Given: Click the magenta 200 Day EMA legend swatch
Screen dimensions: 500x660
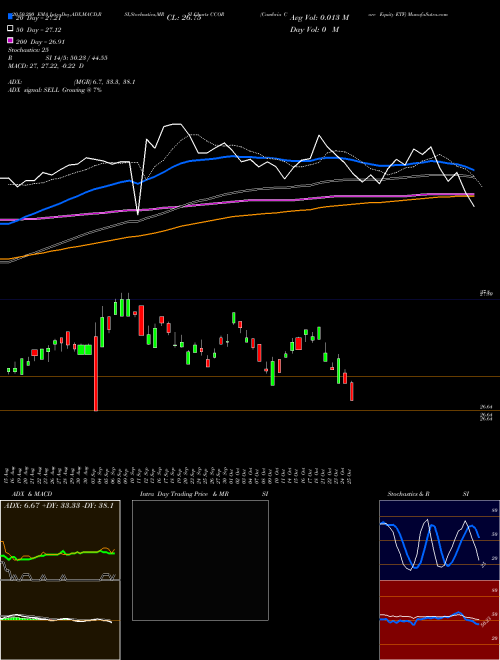Looking at the screenshot, I should tap(10, 40).
